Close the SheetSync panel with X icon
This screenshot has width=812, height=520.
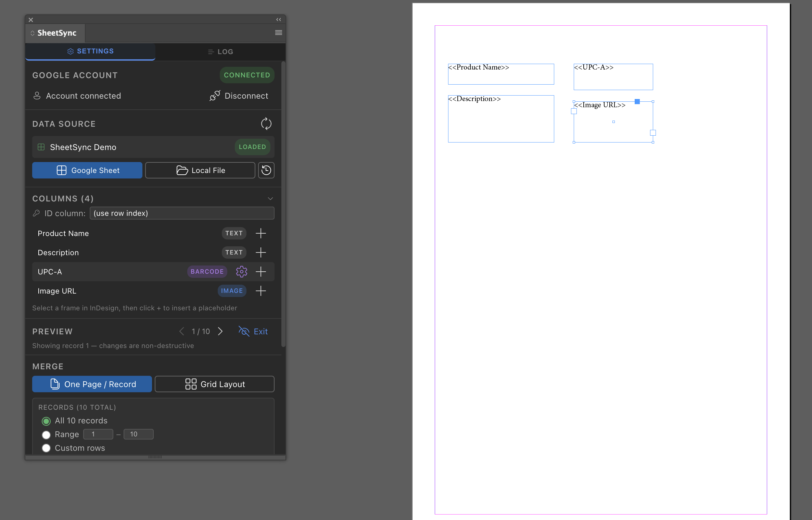pos(31,20)
